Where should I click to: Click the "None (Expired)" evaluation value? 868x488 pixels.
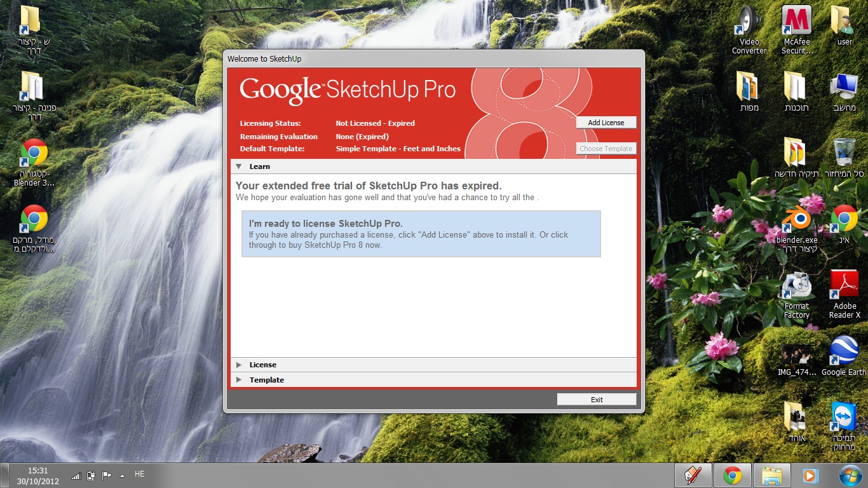362,137
